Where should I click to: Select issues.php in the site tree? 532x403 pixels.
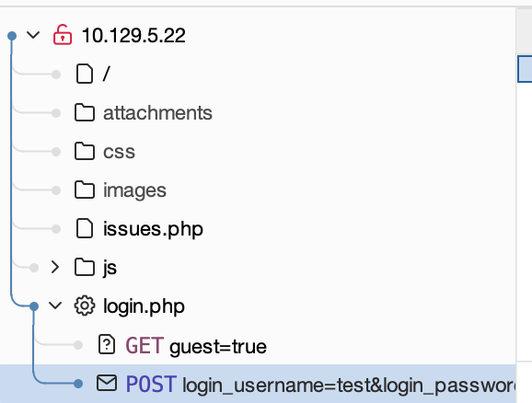(x=153, y=229)
